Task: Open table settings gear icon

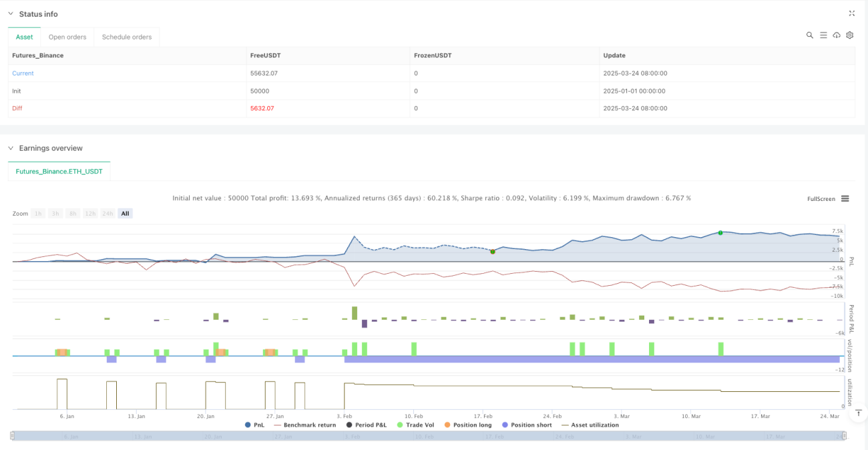Action: coord(850,35)
